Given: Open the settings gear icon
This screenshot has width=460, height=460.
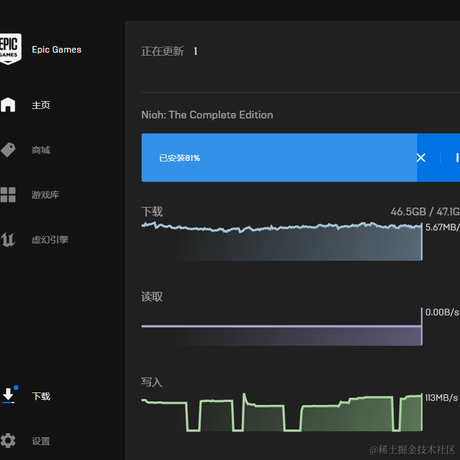Looking at the screenshot, I should pyautogui.click(x=8, y=441).
